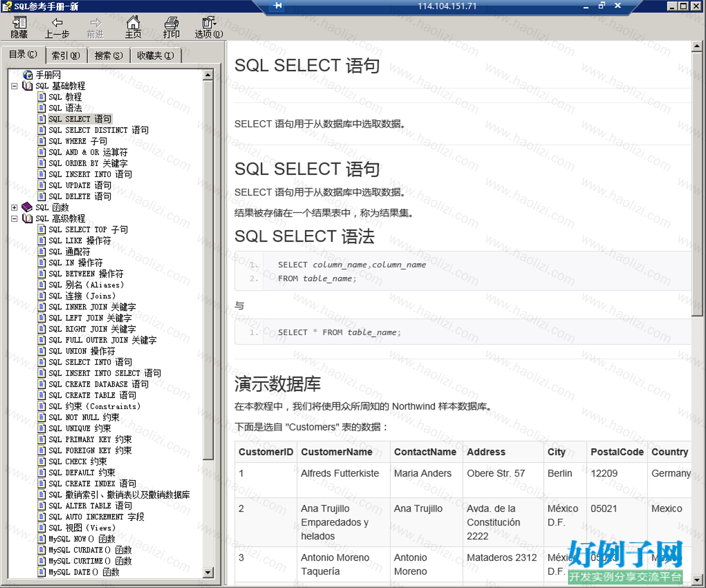The width and height of the screenshot is (706, 588).
Task: Click the tree panel scroll-down arrow
Action: coord(208,572)
